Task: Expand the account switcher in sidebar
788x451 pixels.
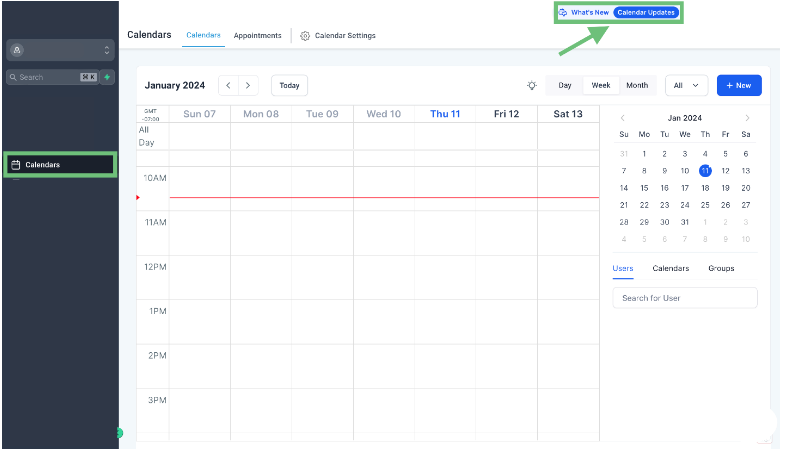Action: coord(60,50)
